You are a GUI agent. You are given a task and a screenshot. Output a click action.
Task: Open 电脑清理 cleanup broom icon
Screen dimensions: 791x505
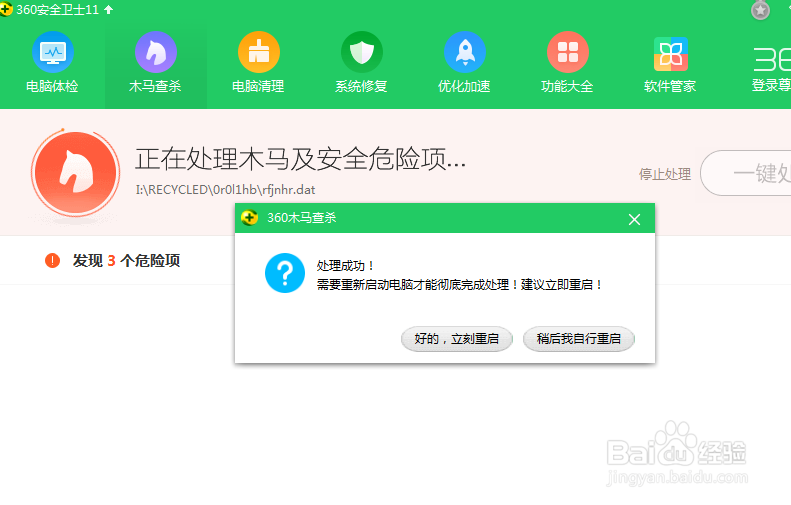point(258,52)
